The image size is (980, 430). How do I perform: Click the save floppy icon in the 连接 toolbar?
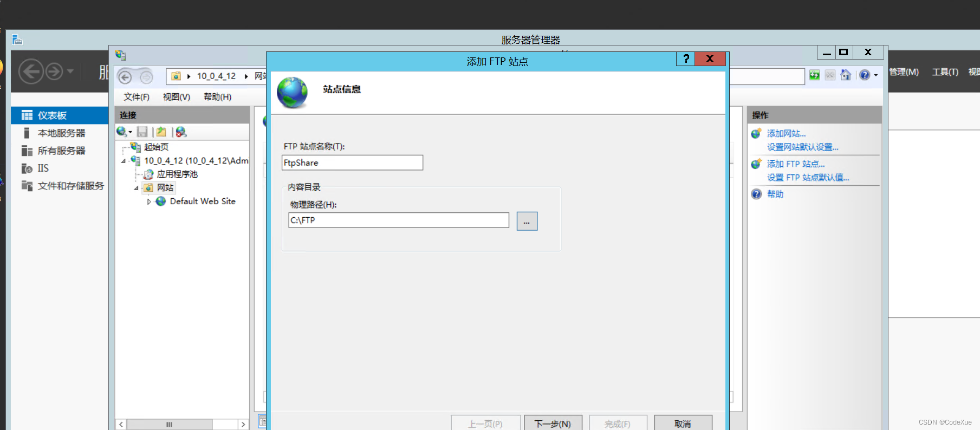[x=142, y=132]
